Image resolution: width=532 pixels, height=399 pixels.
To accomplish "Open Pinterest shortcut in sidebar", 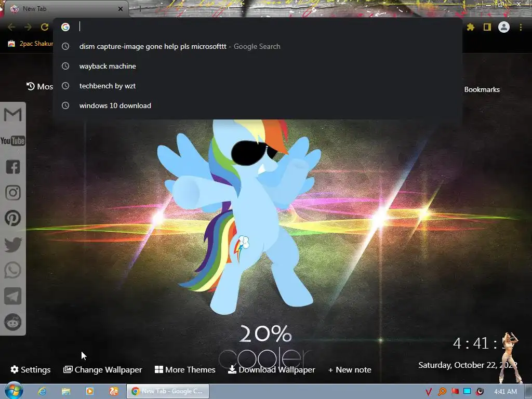I will click(x=13, y=218).
